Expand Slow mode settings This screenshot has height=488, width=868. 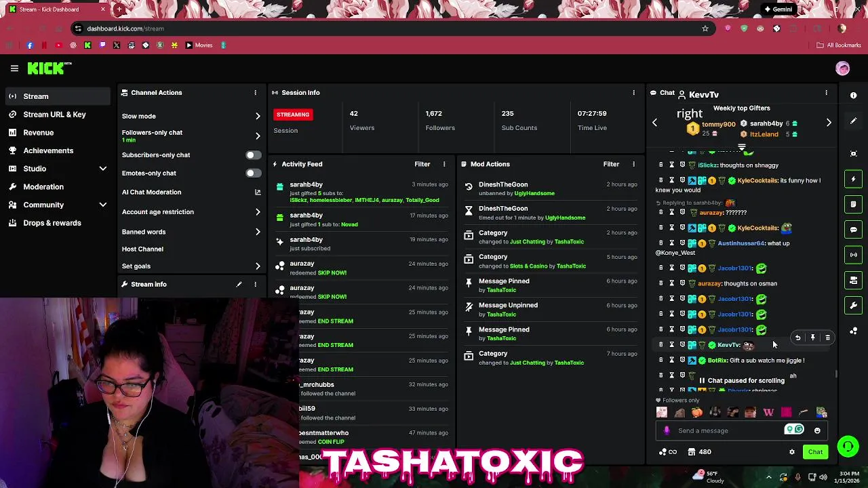click(x=258, y=117)
